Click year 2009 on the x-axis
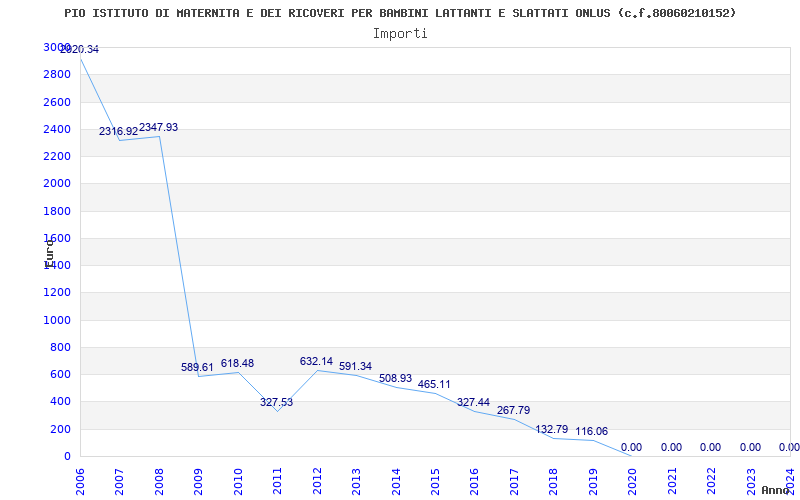 pyautogui.click(x=198, y=479)
